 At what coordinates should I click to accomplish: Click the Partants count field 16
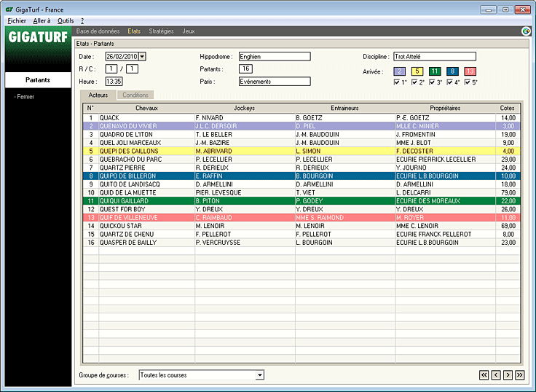245,68
